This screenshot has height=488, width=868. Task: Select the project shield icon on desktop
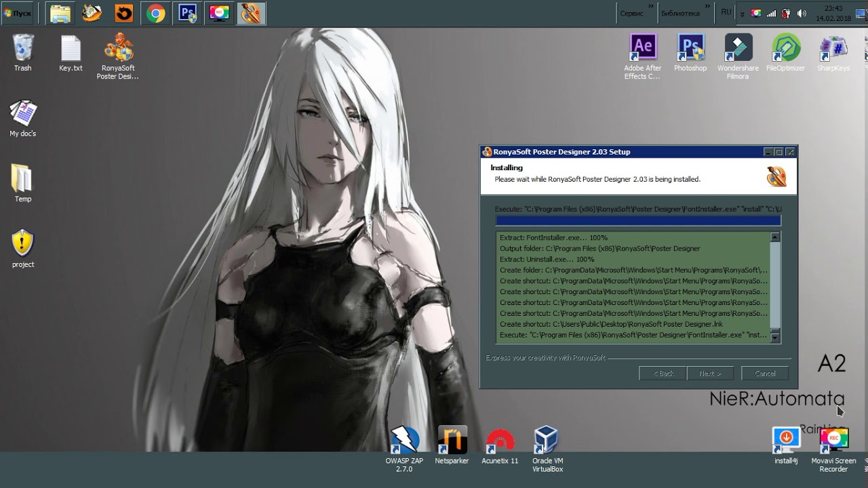(23, 249)
